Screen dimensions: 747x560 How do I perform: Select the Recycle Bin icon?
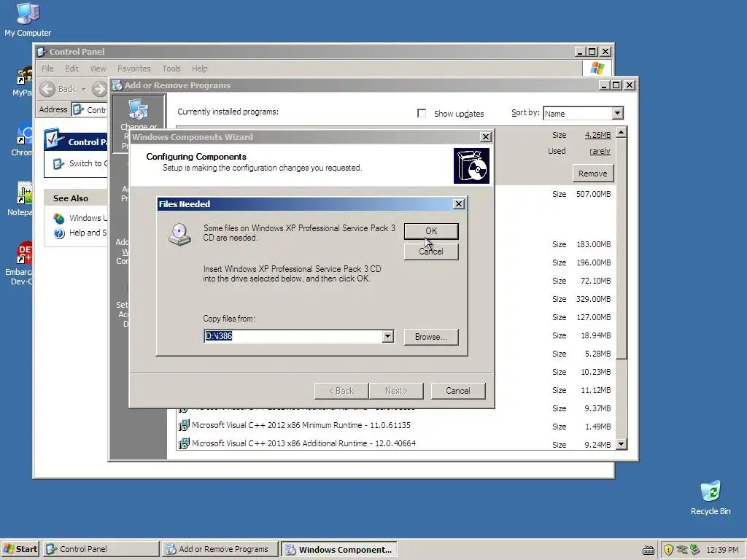click(711, 497)
